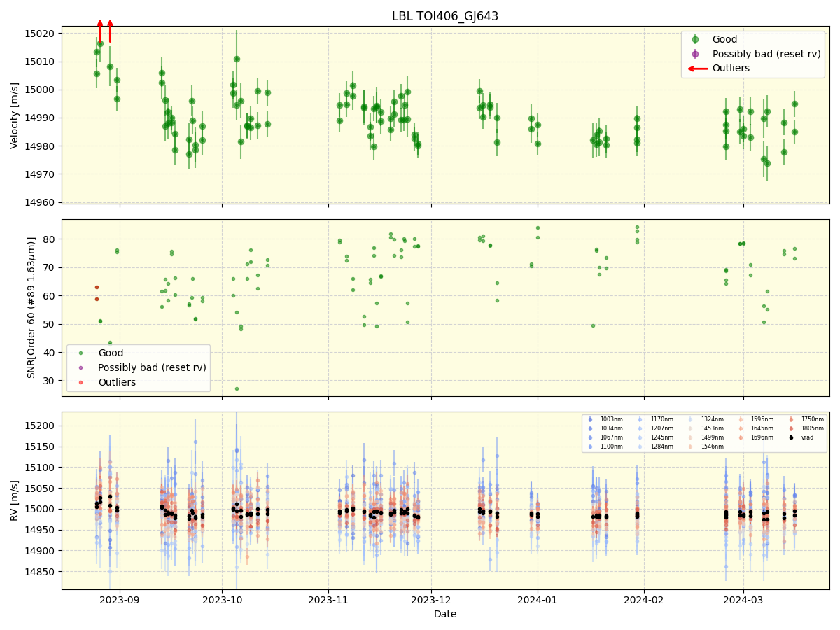Image resolution: width=840 pixels, height=630 pixels.
Task: Click the green Good marker in velocity legend
Action: point(695,40)
